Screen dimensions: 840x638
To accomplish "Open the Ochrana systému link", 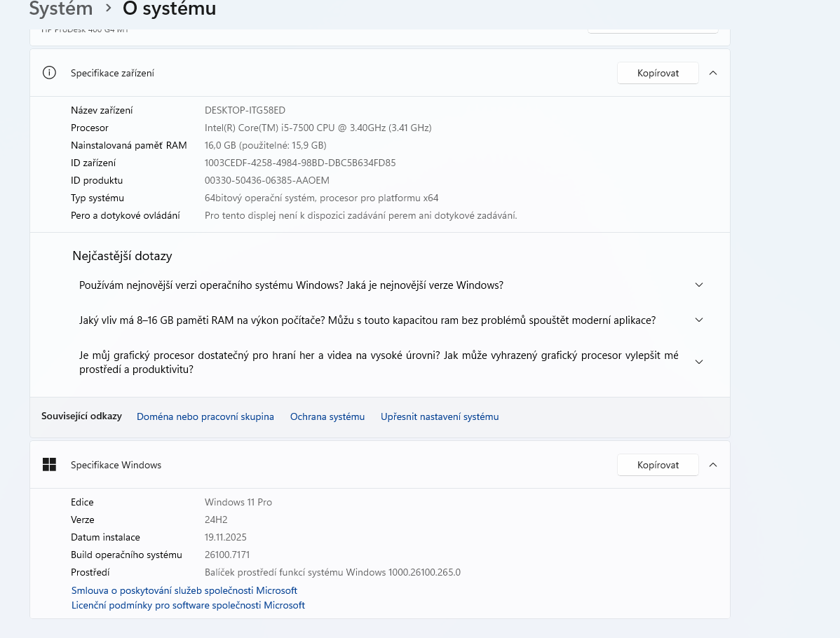I will click(x=327, y=416).
